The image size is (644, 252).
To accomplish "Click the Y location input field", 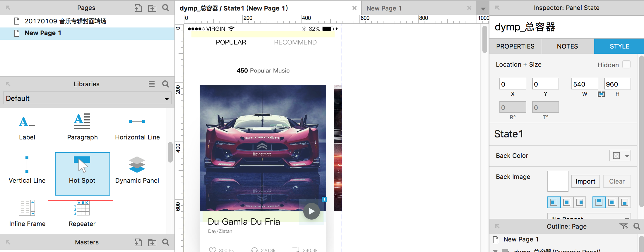I will pyautogui.click(x=546, y=84).
